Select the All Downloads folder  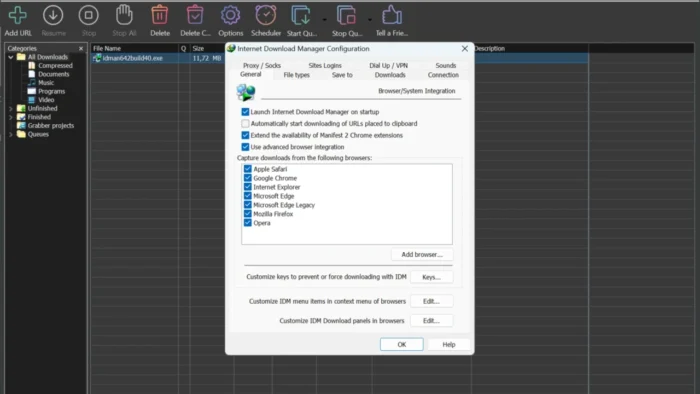click(x=47, y=57)
